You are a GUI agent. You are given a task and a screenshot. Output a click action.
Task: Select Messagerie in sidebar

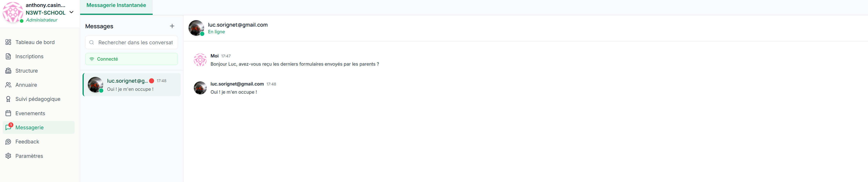click(39, 127)
